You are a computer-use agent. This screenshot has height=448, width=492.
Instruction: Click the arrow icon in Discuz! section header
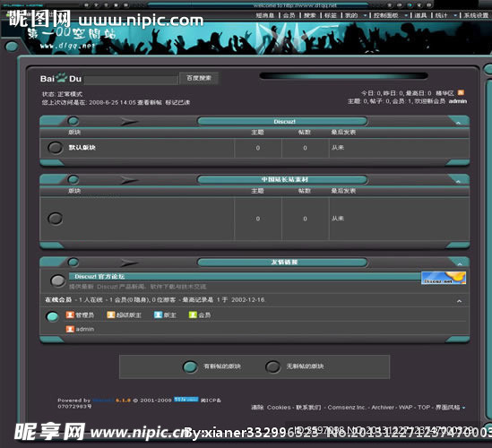[129, 121]
